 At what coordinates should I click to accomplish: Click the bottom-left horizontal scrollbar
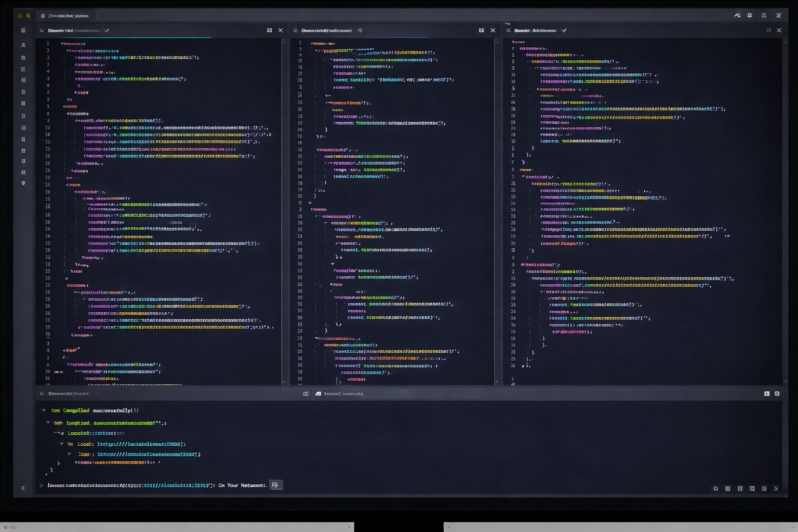pos(177,527)
